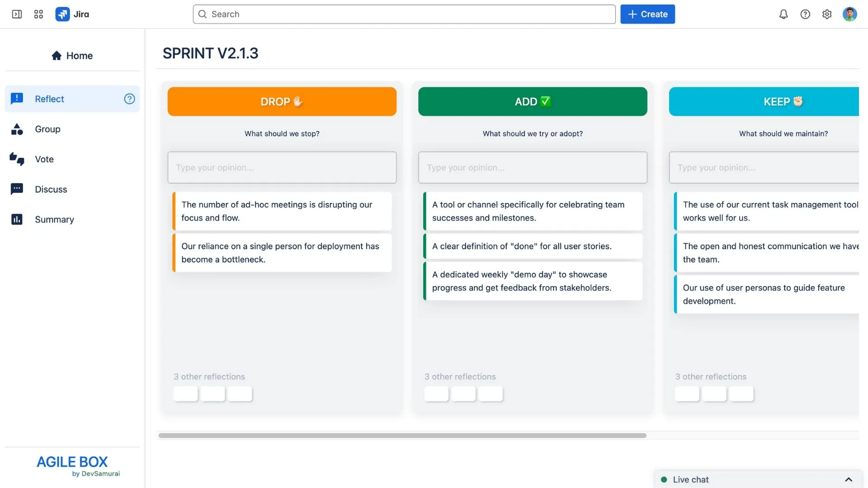868x488 pixels.
Task: Collapse the sidebar panel icon
Action: 17,14
